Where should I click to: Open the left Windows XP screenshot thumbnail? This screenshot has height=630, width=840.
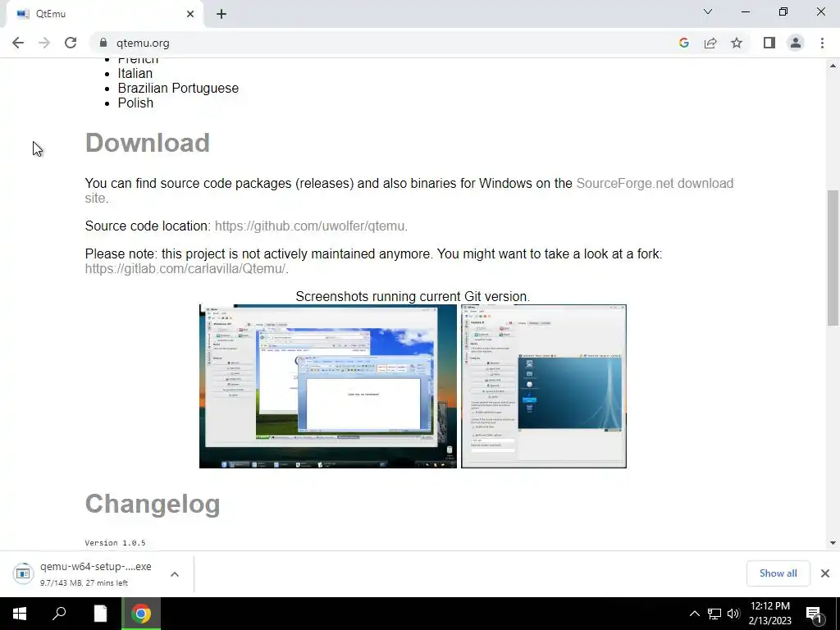[328, 386]
